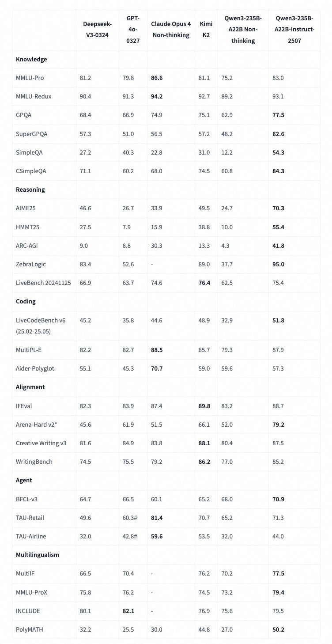Select the Reasoning section heading
The image size is (332, 644).
click(31, 189)
